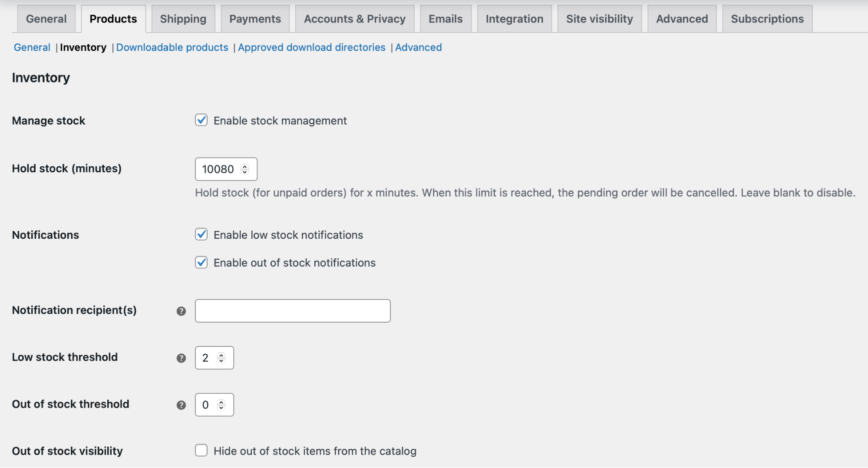
Task: Open General products sub-section link
Action: coord(32,47)
